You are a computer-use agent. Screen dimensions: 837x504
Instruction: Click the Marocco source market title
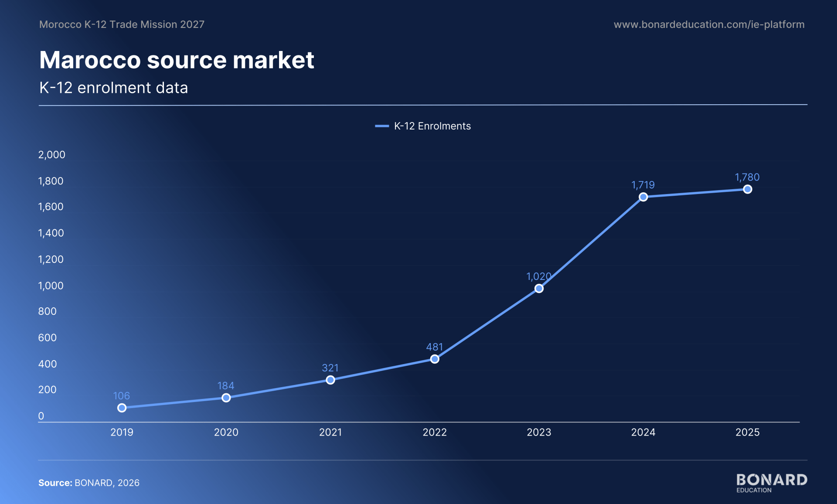[x=177, y=60]
